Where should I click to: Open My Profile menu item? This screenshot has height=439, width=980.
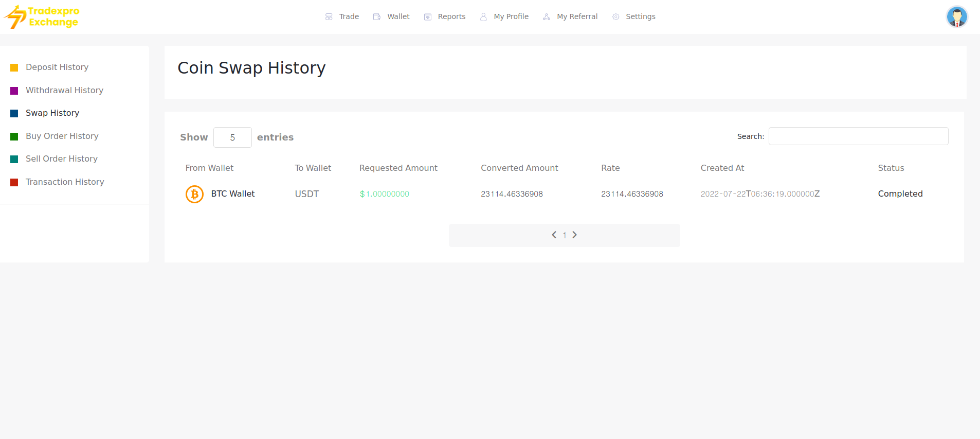pyautogui.click(x=511, y=16)
